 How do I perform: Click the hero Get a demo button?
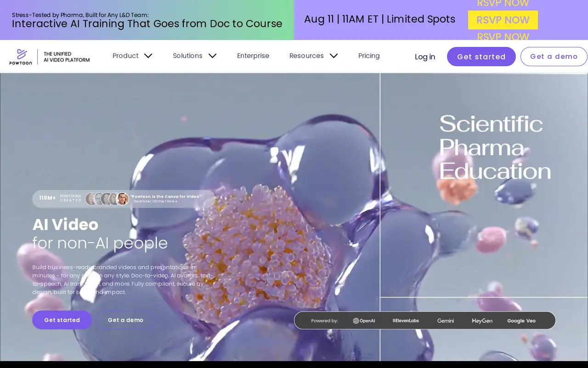[125, 320]
